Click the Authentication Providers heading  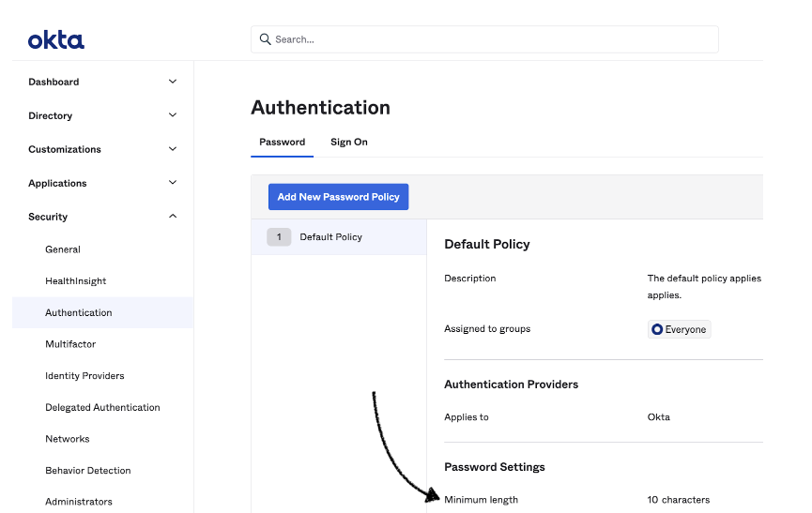pos(511,385)
